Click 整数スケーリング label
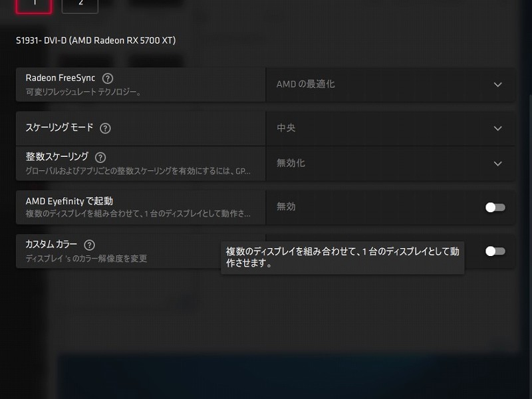The image size is (532, 399). tap(57, 157)
